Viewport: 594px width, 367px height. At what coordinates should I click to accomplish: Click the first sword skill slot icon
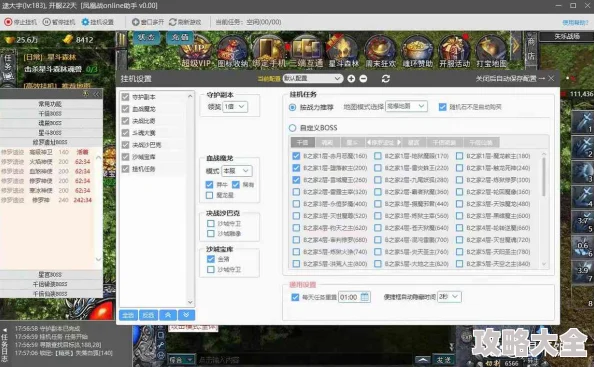582,122
